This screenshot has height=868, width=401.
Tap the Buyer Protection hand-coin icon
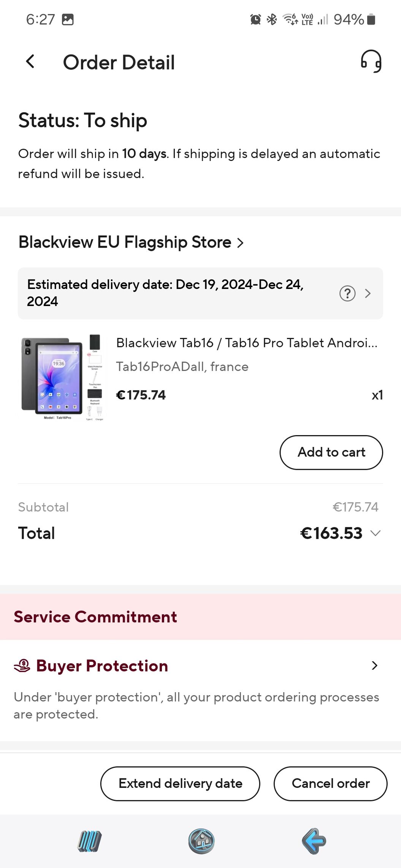point(22,666)
